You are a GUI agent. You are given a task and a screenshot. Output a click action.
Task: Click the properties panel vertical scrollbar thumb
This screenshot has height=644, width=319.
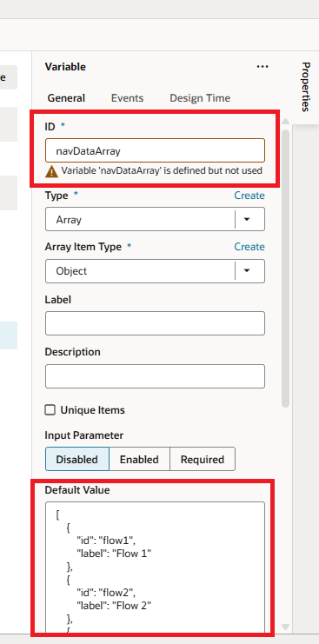(x=286, y=268)
